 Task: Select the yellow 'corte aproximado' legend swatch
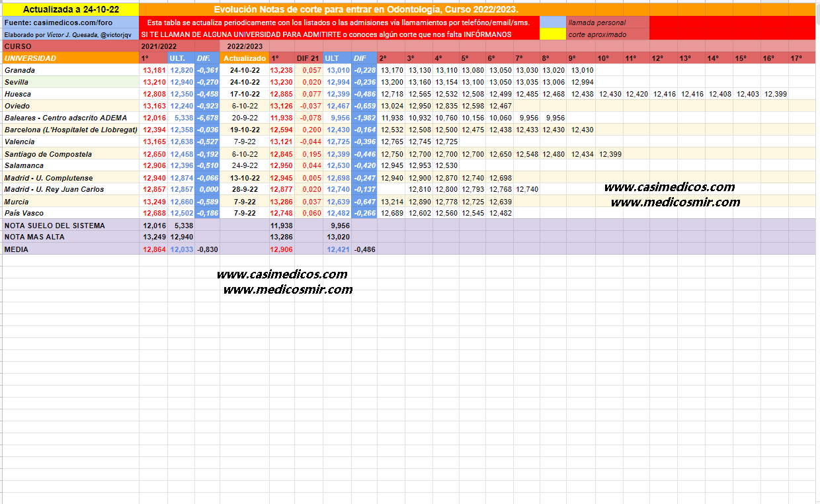pos(552,34)
